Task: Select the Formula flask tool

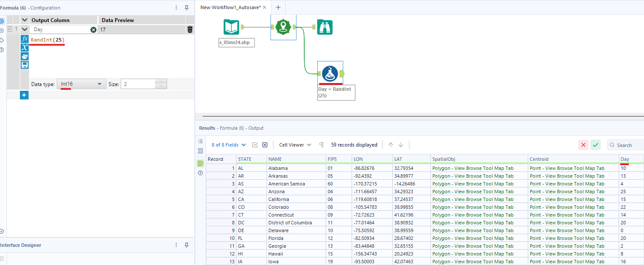Action: (x=330, y=73)
